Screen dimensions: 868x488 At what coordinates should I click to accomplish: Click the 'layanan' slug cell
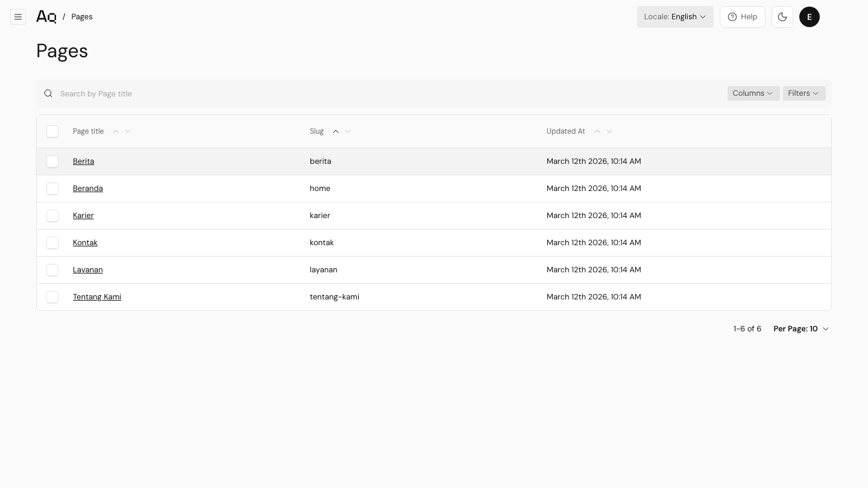coord(324,270)
